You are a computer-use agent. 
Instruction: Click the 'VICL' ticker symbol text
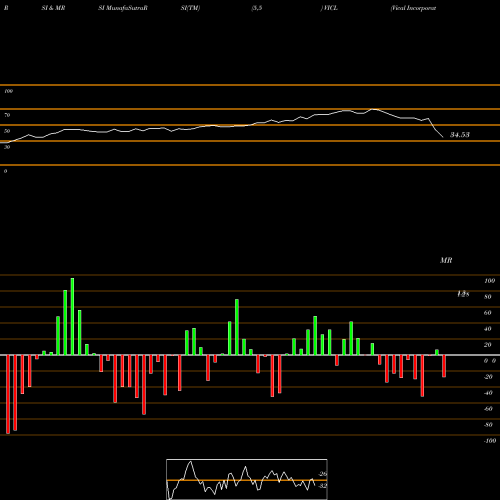(x=330, y=8)
